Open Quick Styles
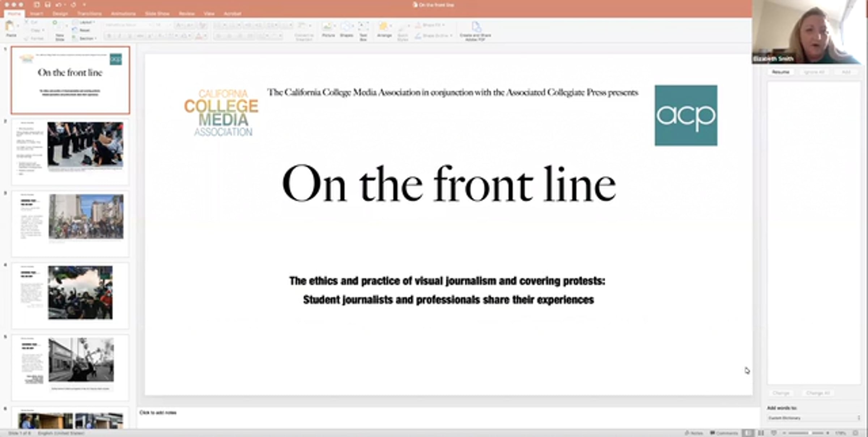 403,33
